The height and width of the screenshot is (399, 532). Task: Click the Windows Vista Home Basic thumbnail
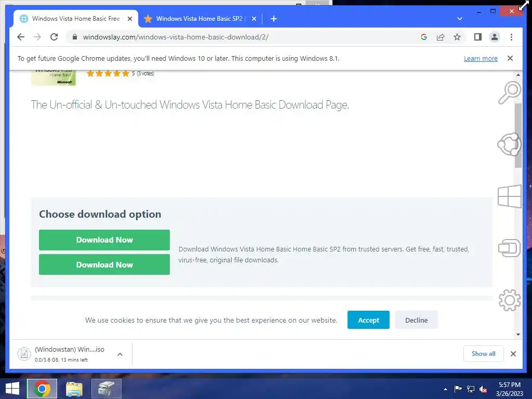pyautogui.click(x=54, y=78)
